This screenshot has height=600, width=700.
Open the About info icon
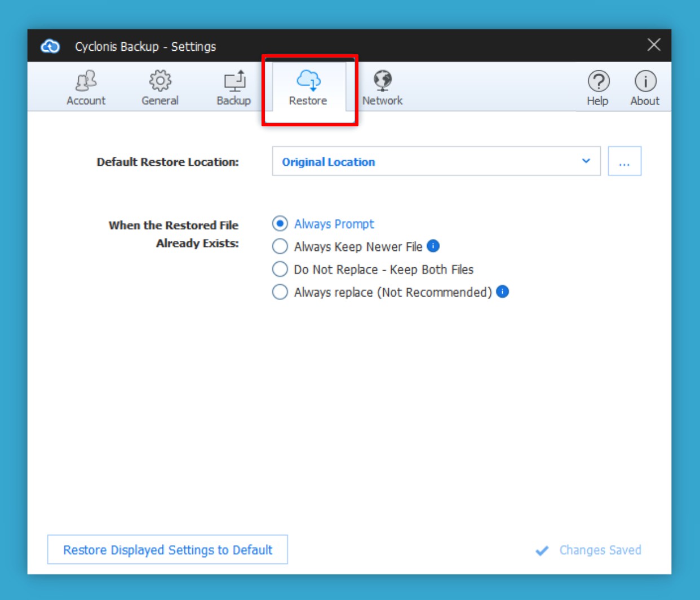[x=645, y=82]
